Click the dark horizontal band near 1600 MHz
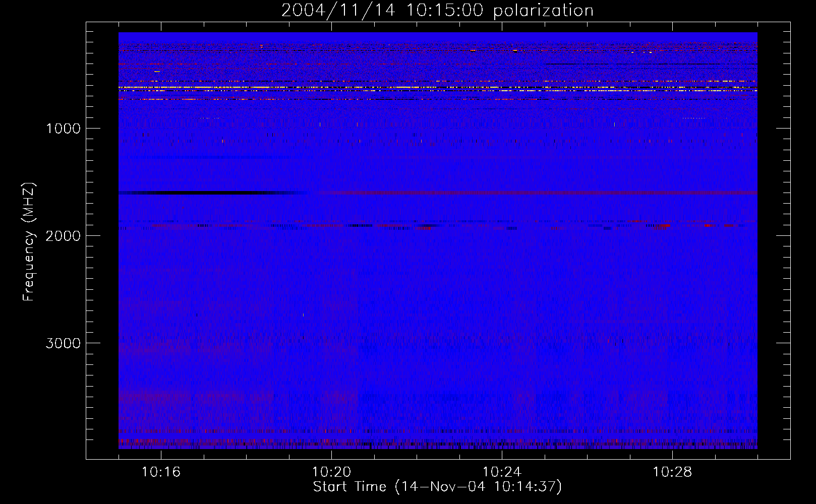 pyautogui.click(x=212, y=193)
